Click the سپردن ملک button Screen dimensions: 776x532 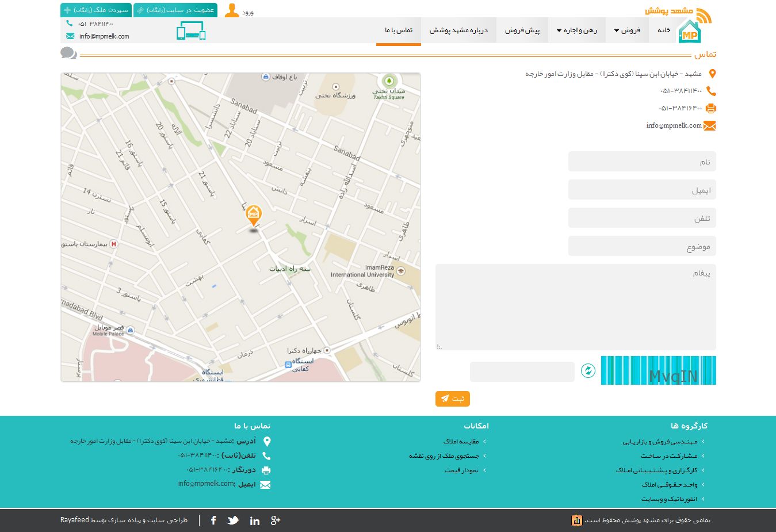(x=96, y=10)
